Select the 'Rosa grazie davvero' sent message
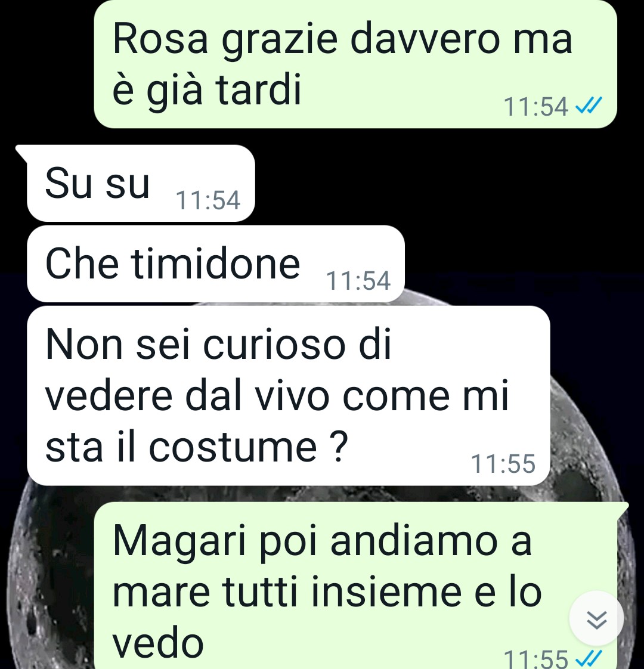This screenshot has height=669, width=644. pyautogui.click(x=355, y=64)
